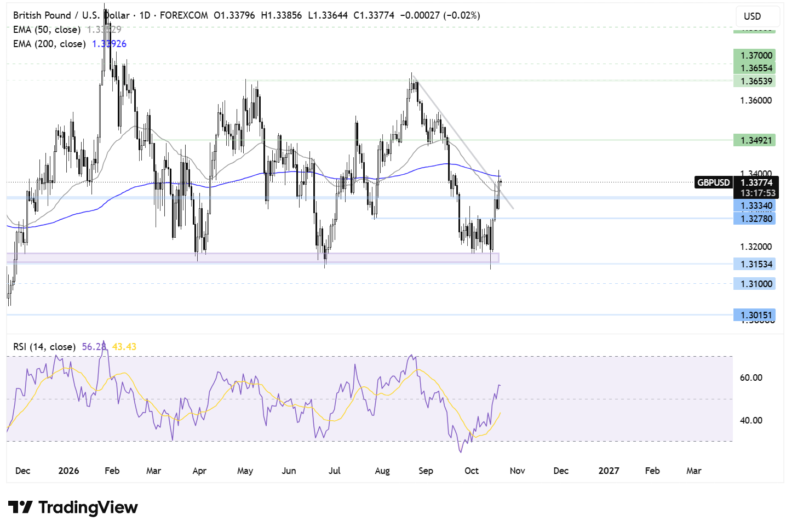
Task: Click the countdown timer 13:17:53
Action: pyautogui.click(x=758, y=193)
